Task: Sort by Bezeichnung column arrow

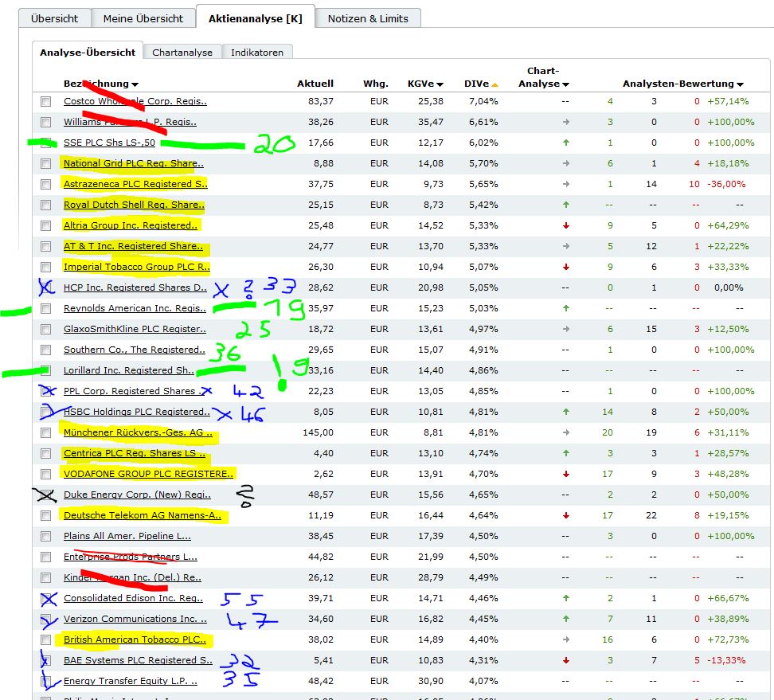Action: click(135, 84)
